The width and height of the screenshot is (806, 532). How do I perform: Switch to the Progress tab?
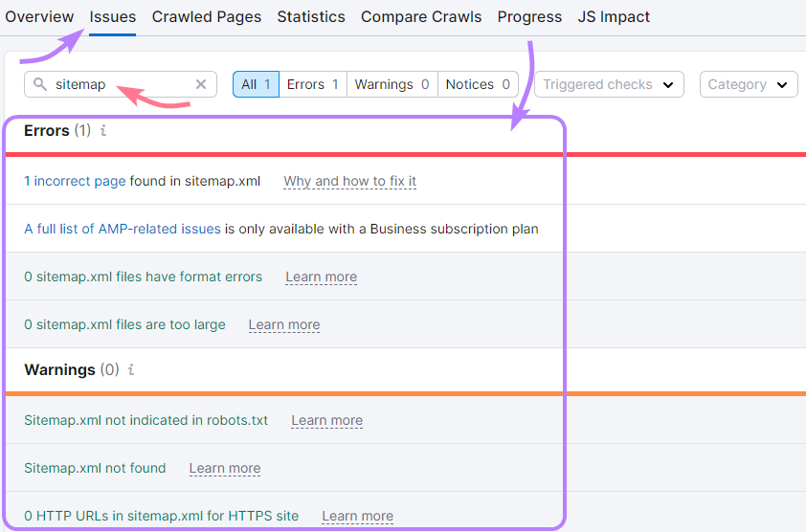click(529, 17)
